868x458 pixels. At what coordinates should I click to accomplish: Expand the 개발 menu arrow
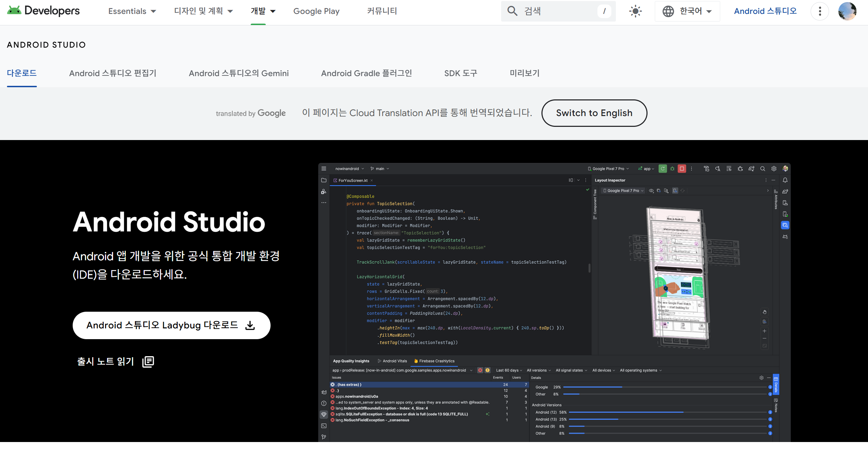(273, 11)
